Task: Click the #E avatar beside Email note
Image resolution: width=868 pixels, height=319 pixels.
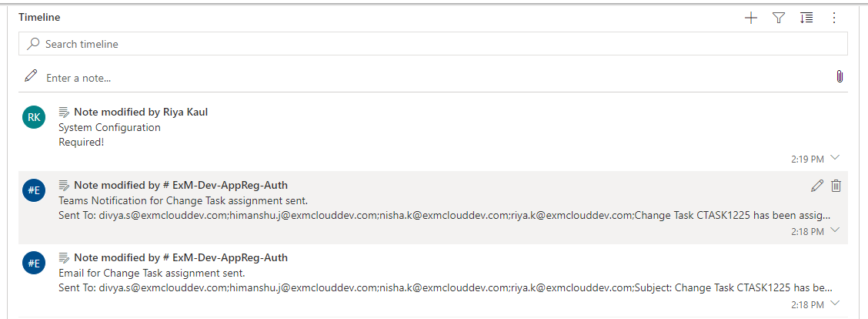Action: click(34, 263)
